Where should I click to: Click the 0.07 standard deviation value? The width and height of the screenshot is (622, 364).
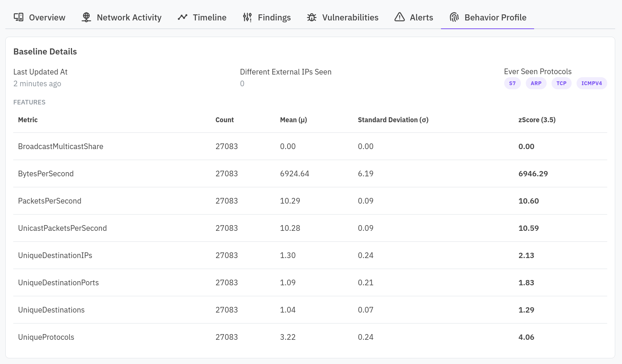[366, 310]
